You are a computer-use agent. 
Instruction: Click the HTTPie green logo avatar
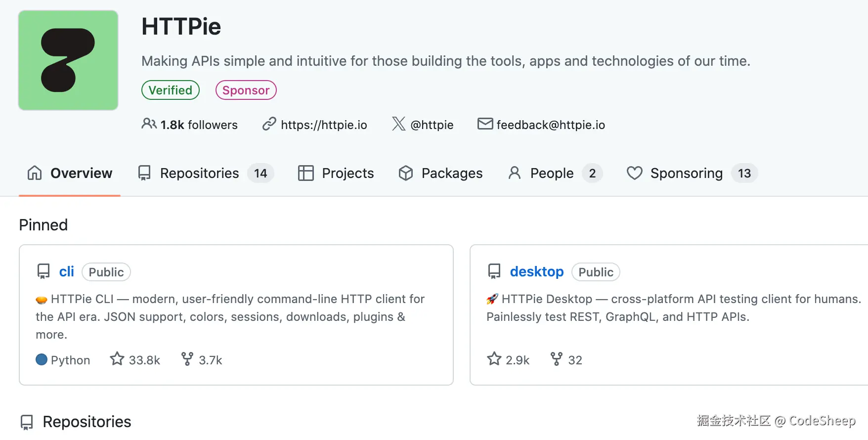pyautogui.click(x=68, y=60)
